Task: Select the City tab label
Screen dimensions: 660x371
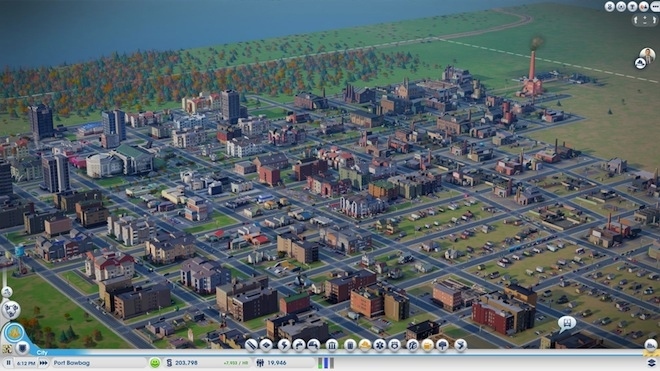Action: coord(42,352)
